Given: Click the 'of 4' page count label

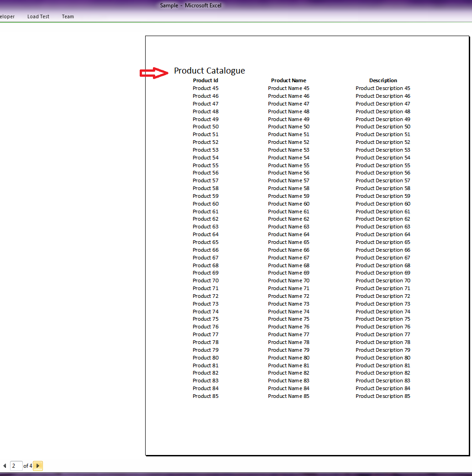Looking at the screenshot, I should pyautogui.click(x=27, y=465).
